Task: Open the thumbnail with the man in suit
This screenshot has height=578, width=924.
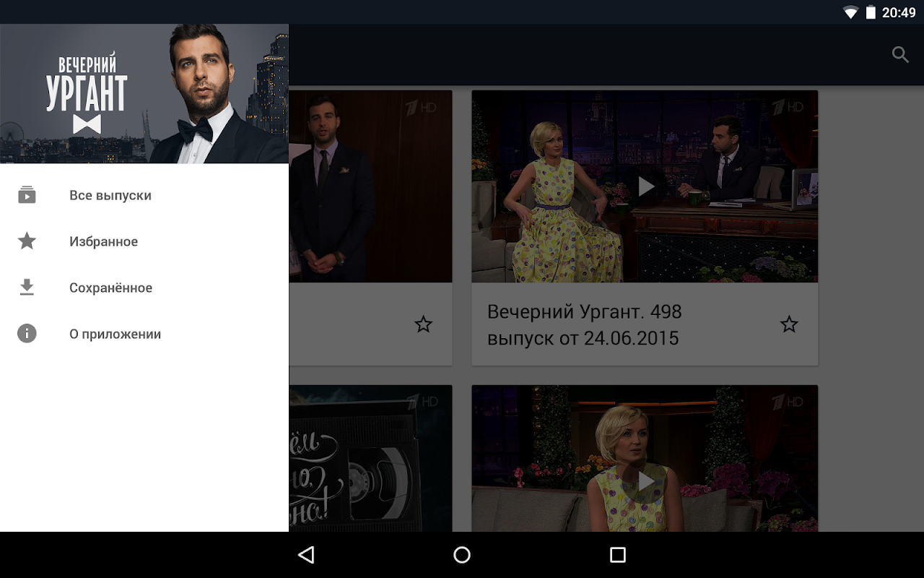Action: click(x=370, y=186)
